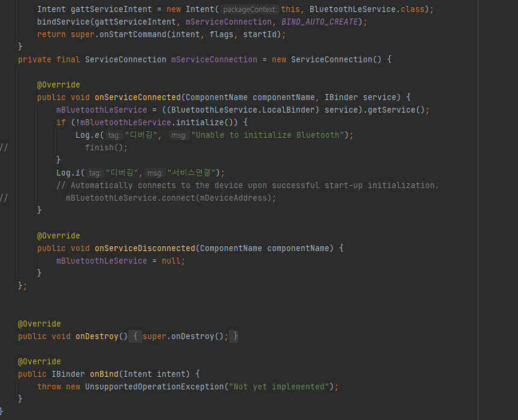Click the "Unable to initialize Bluetooth" string
The width and height of the screenshot is (518, 420).
268,135
